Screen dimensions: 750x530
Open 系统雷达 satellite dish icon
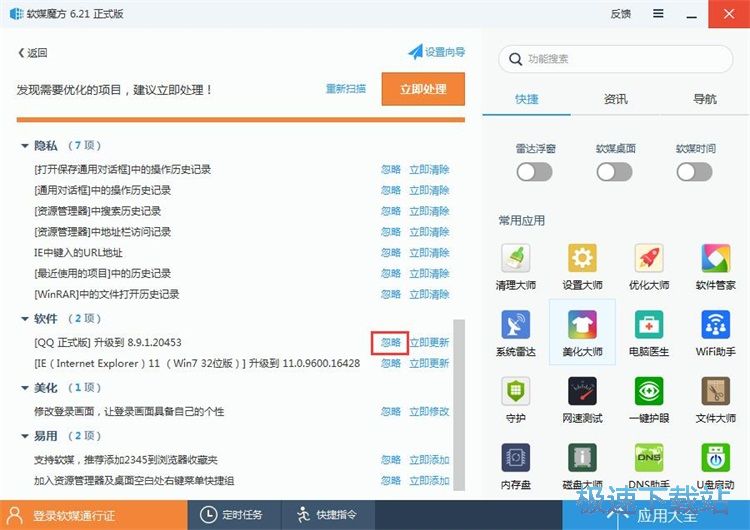click(x=516, y=324)
